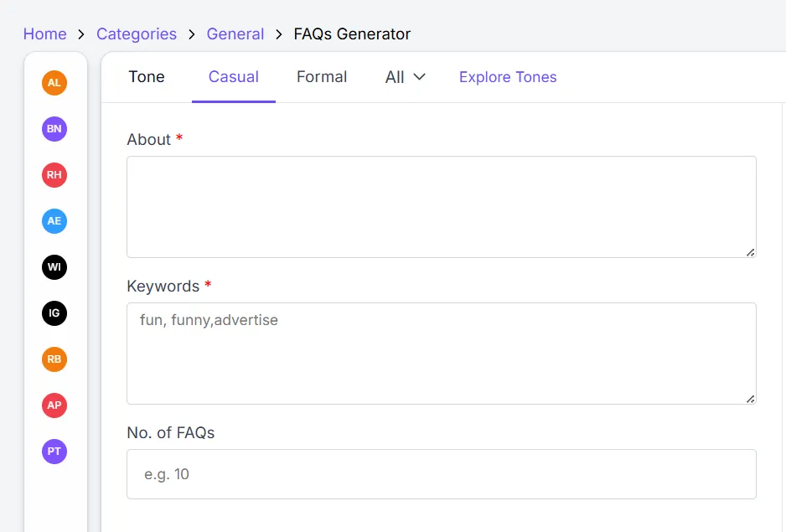Viewport: 786px width, 532px height.
Task: Select the red AP sidebar badge
Action: click(x=54, y=405)
